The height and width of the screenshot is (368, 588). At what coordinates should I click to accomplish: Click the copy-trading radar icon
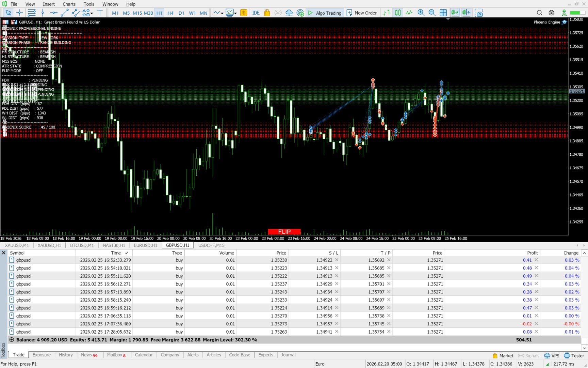(300, 13)
